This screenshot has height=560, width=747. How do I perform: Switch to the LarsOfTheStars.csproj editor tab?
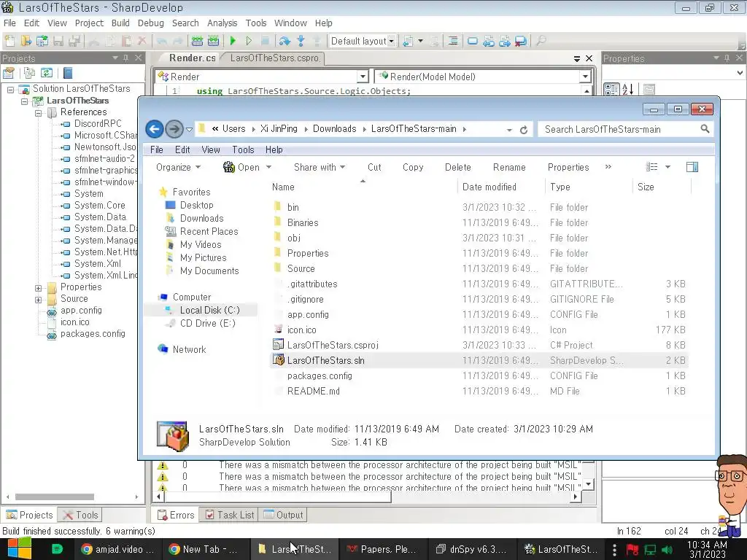click(275, 58)
